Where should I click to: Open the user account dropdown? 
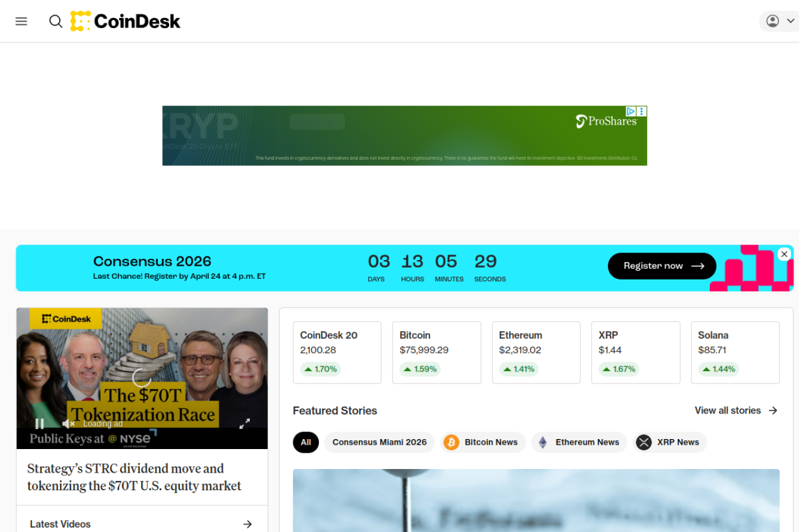point(780,21)
